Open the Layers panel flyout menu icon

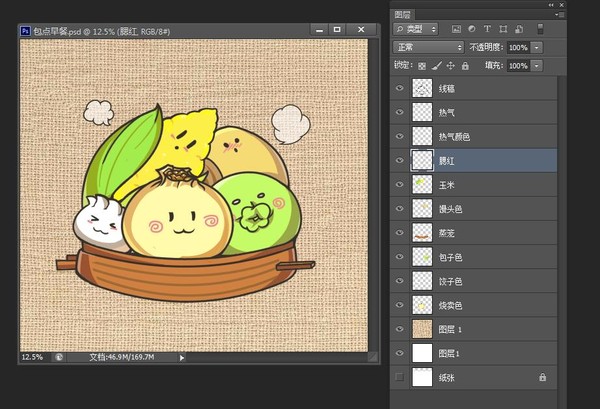(559, 15)
